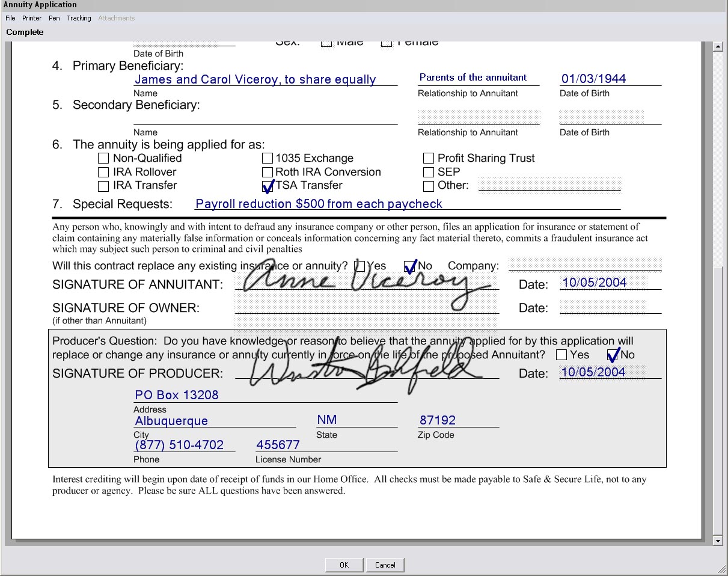This screenshot has height=576, width=728.
Task: Untick No on the Producer's Question
Action: [x=613, y=355]
